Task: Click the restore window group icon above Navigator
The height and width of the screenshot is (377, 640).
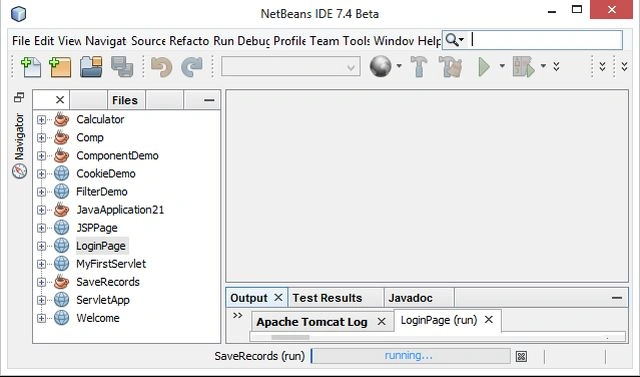Action: click(x=19, y=98)
